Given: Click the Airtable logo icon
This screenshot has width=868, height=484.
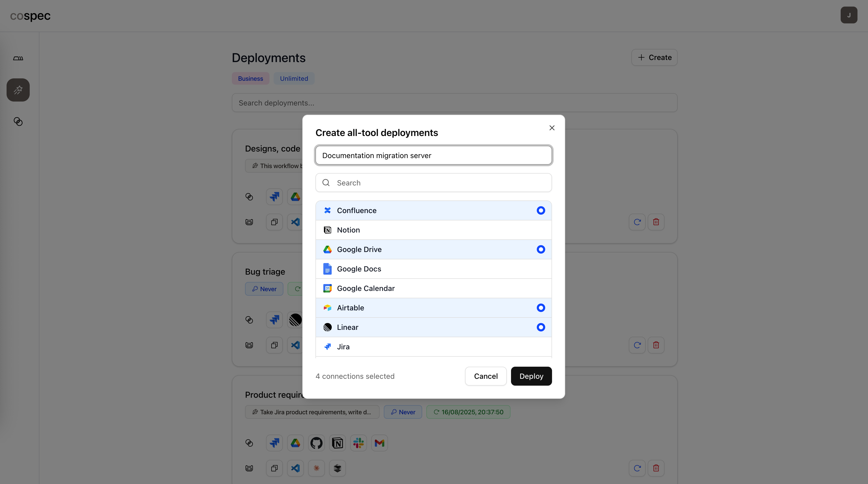Looking at the screenshot, I should tap(327, 307).
